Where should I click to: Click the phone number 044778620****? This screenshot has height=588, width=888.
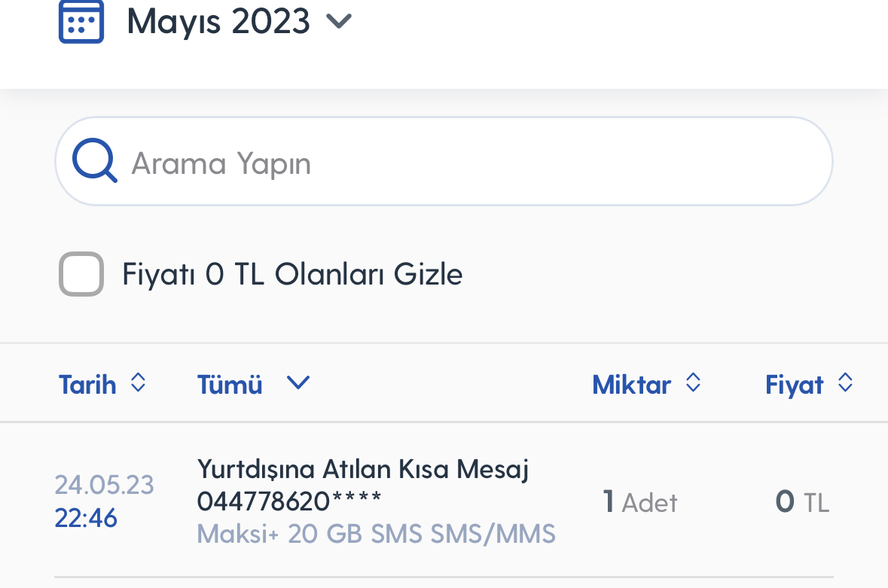pos(289,501)
